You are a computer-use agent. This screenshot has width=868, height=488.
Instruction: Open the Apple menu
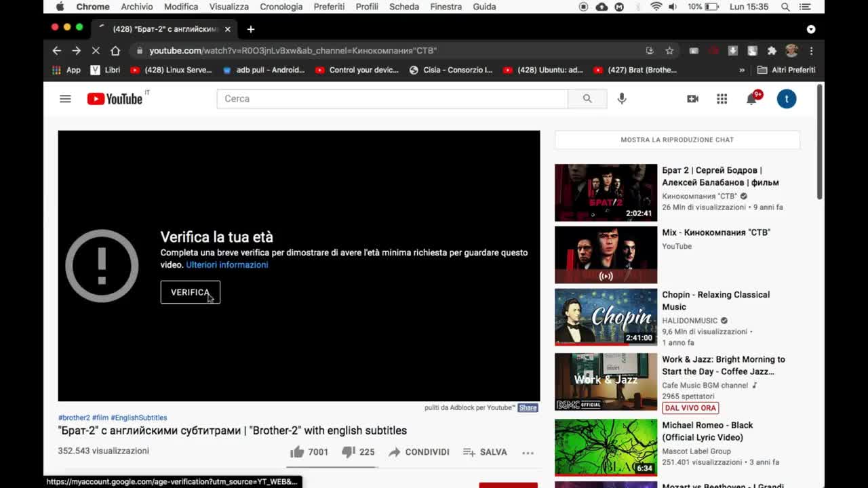60,7
